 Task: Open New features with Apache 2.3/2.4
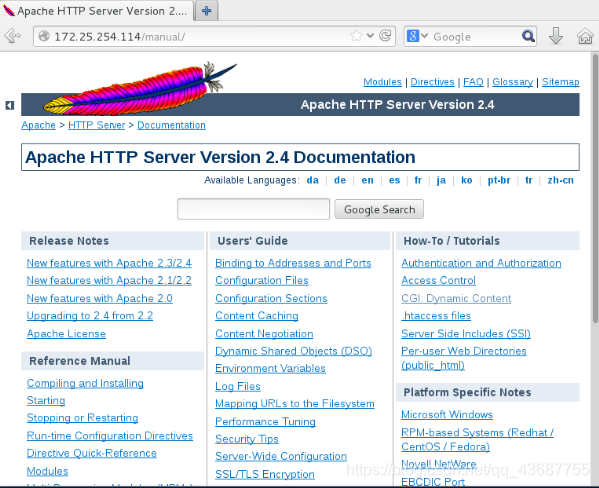(109, 263)
